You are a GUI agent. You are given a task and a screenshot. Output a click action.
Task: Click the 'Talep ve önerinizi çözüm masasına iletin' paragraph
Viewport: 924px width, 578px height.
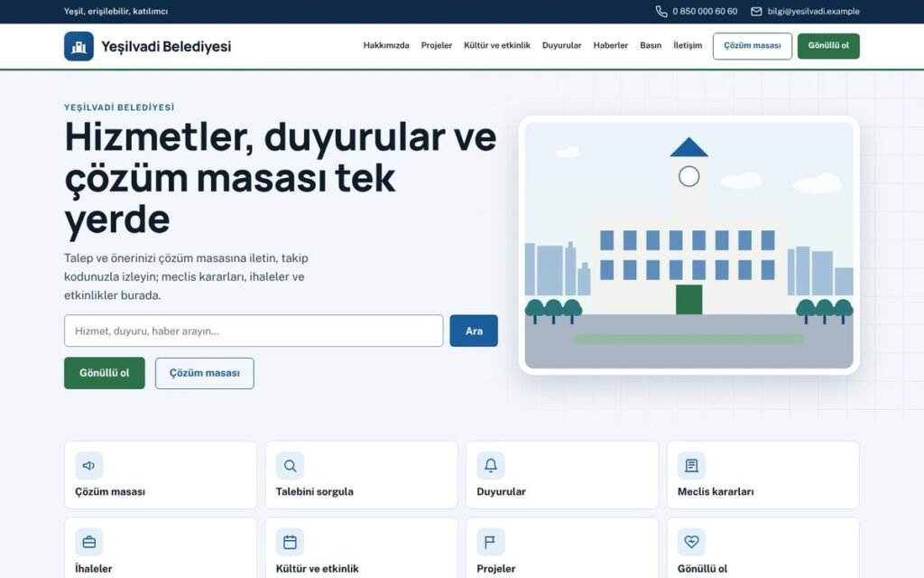[186, 276]
